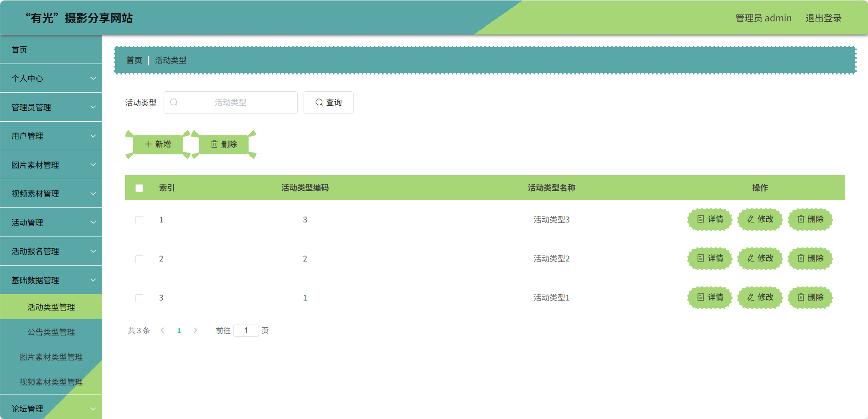Expand the 个人中心 menu chevron

tap(93, 79)
